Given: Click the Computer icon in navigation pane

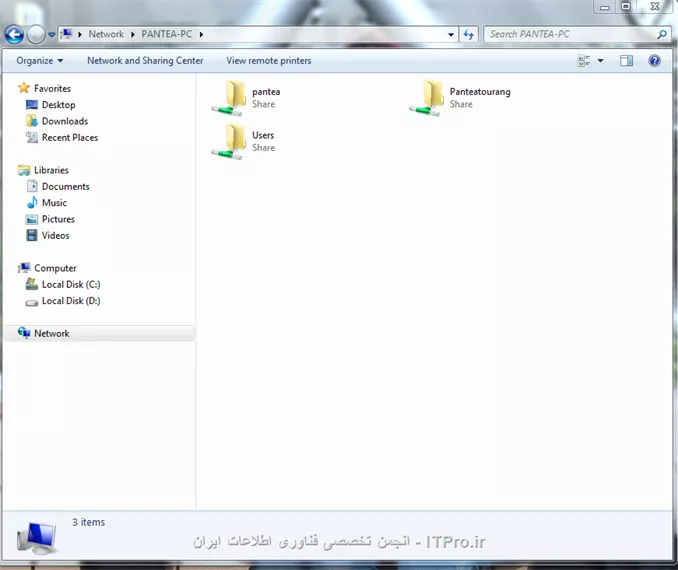Looking at the screenshot, I should [24, 268].
